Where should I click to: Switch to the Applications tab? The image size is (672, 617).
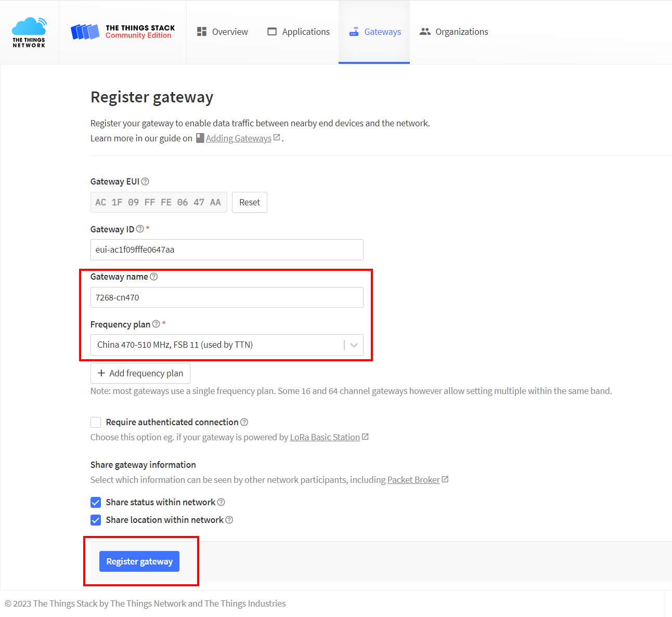299,32
